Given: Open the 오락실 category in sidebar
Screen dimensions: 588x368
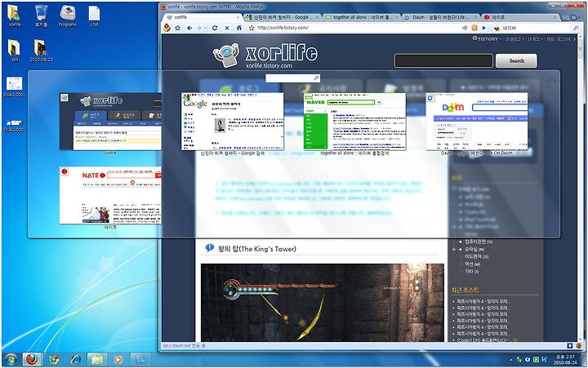Looking at the screenshot, I should point(474,249).
